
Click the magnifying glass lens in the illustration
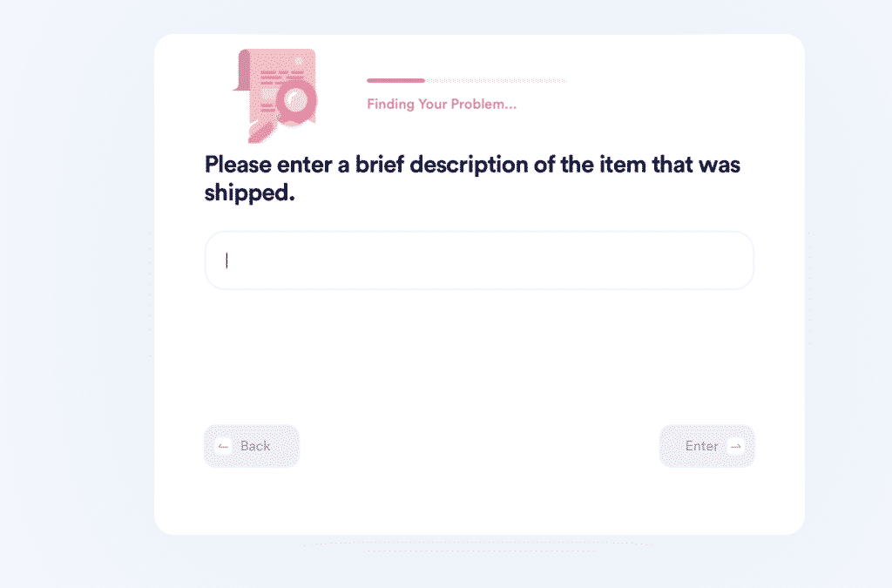296,101
